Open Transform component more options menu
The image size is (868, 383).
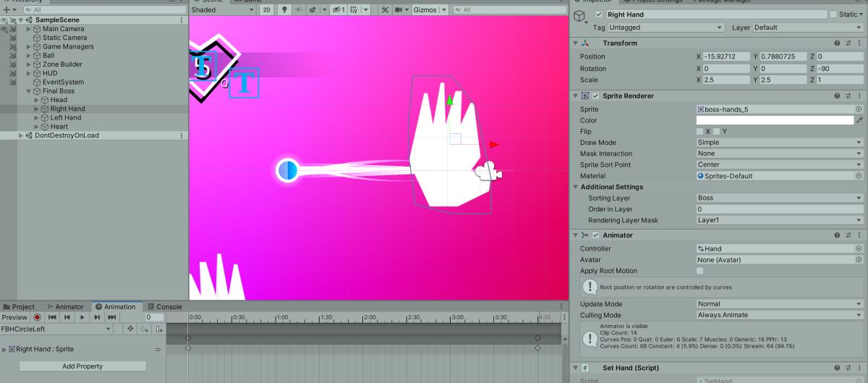859,43
